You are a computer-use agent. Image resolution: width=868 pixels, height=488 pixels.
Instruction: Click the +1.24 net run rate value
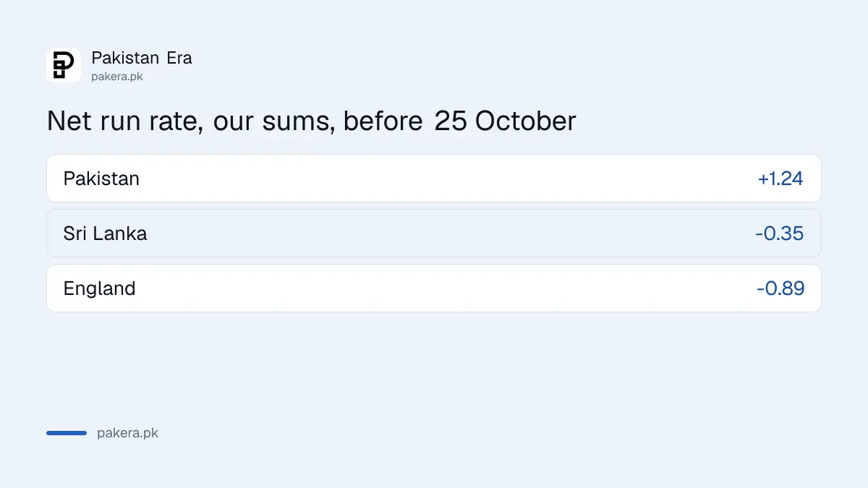pos(780,179)
